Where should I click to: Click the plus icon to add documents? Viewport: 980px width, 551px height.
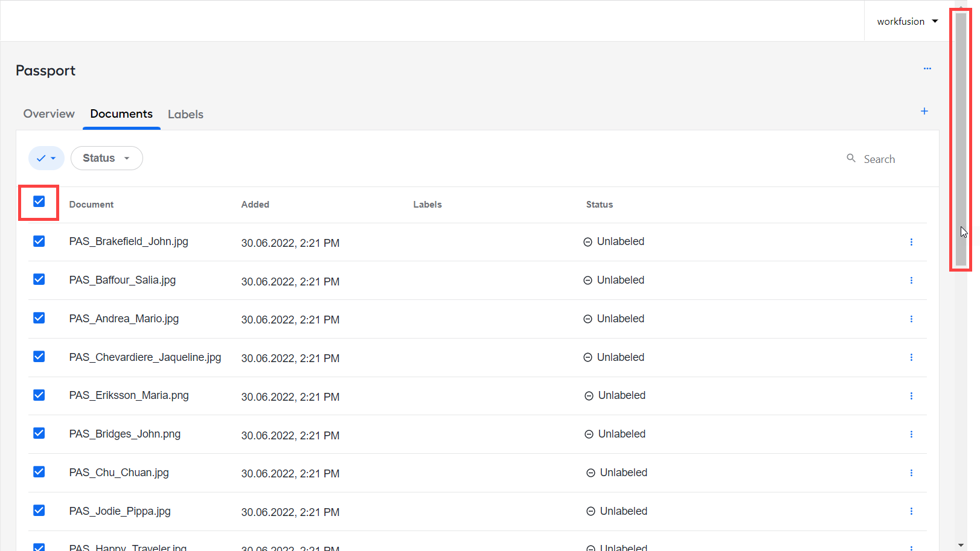tap(924, 111)
